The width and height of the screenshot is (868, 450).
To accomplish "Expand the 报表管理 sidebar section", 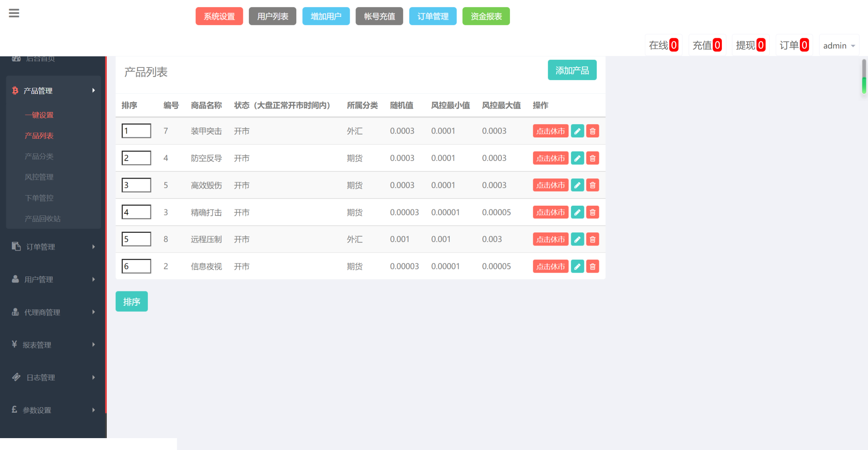I will 53,344.
